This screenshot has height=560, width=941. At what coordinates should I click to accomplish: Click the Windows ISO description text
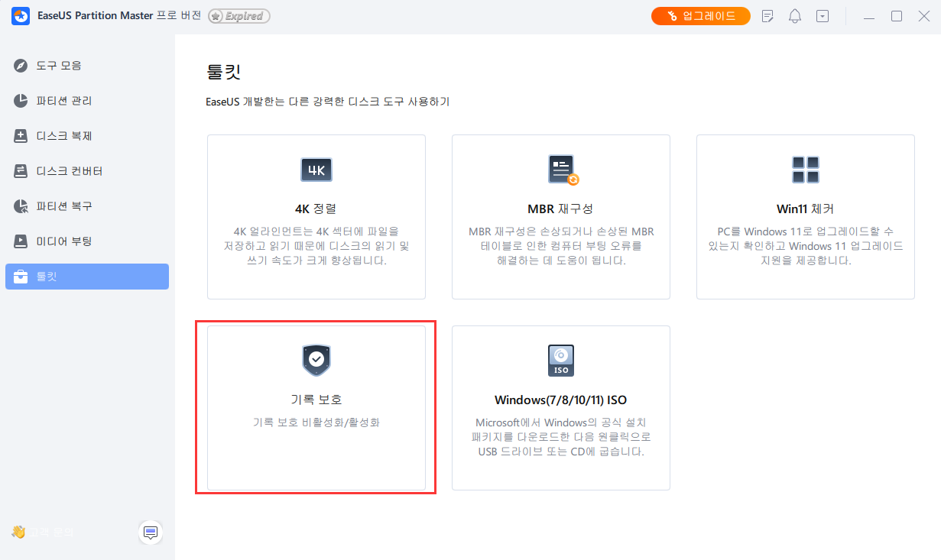click(x=561, y=436)
